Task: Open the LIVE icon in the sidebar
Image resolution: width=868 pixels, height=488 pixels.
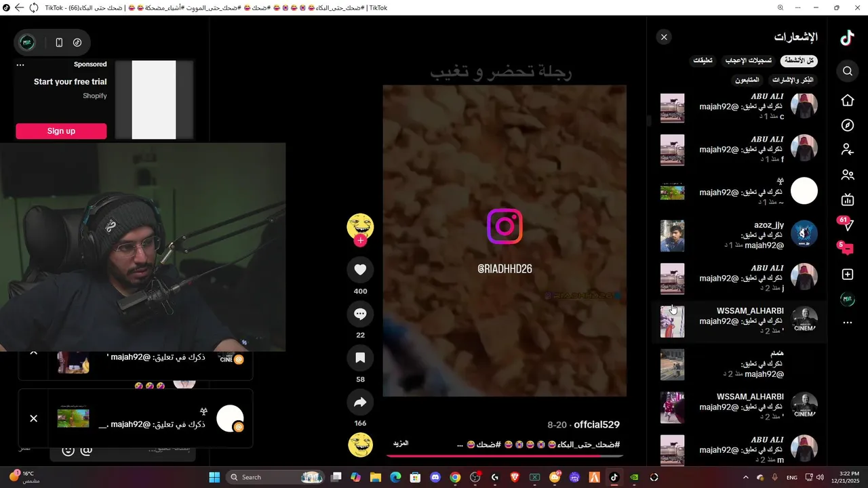Action: coord(848,200)
